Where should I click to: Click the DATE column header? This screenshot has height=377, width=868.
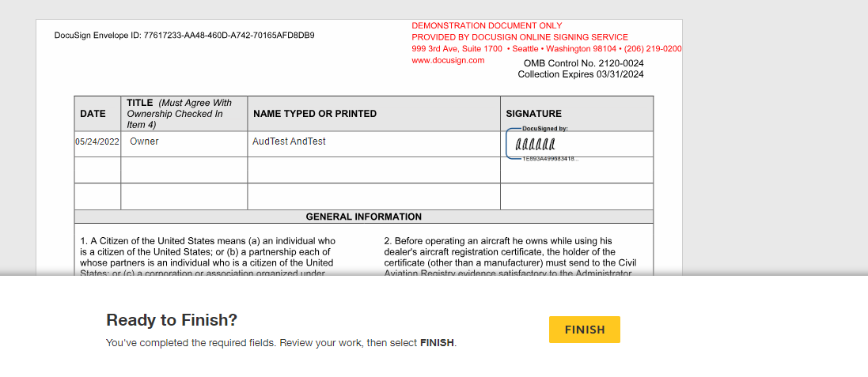pos(93,114)
